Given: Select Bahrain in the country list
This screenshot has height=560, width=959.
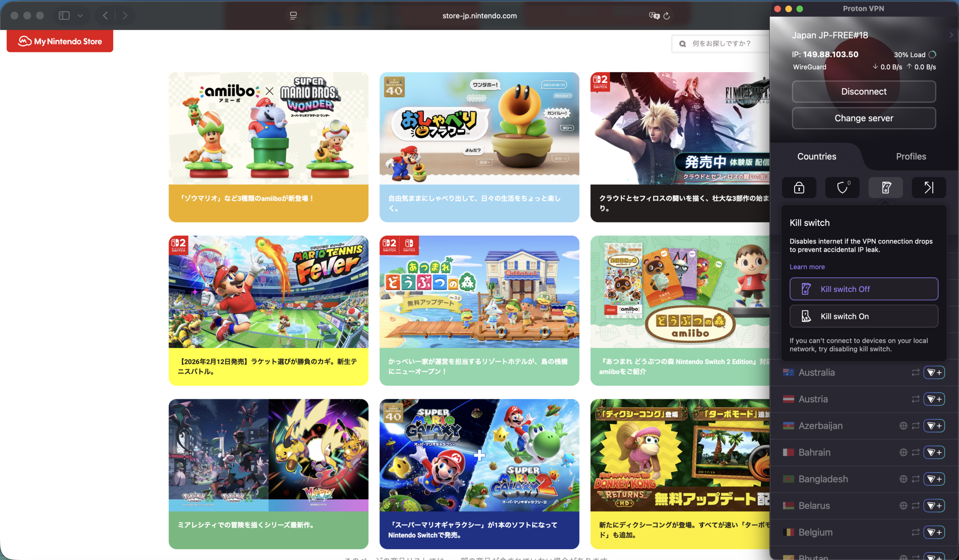Looking at the screenshot, I should (814, 452).
